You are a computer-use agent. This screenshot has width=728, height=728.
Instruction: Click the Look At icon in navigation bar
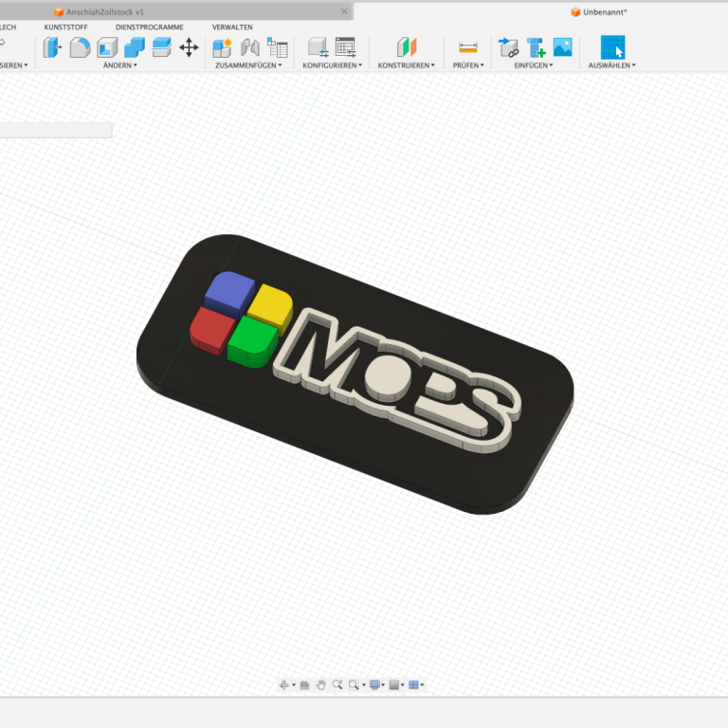pos(304,684)
